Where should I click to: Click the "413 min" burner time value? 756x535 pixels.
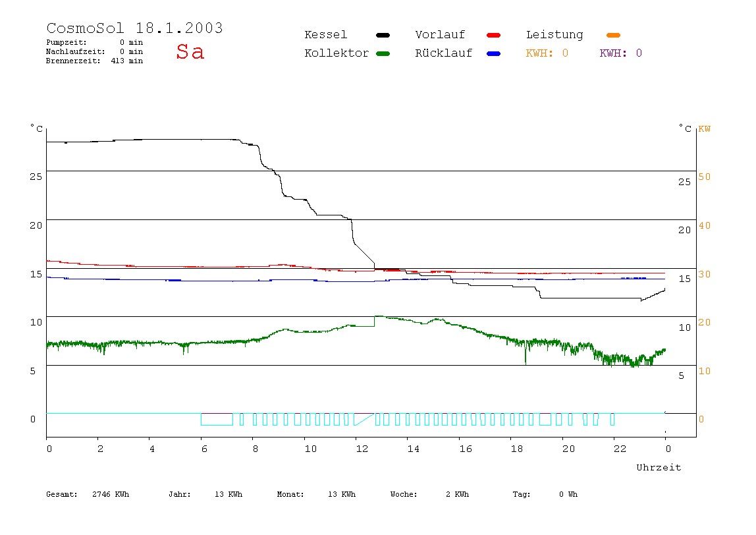click(x=127, y=61)
